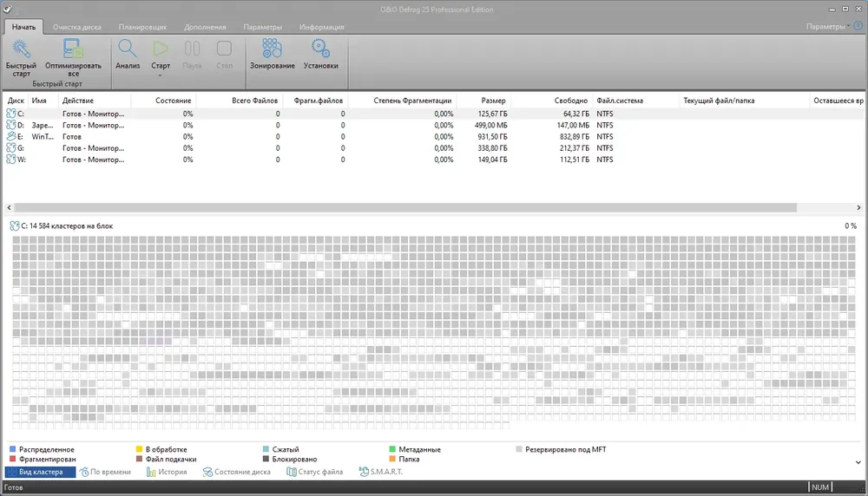Expand the legend panel chevron
The width and height of the screenshot is (868, 496).
tap(858, 462)
